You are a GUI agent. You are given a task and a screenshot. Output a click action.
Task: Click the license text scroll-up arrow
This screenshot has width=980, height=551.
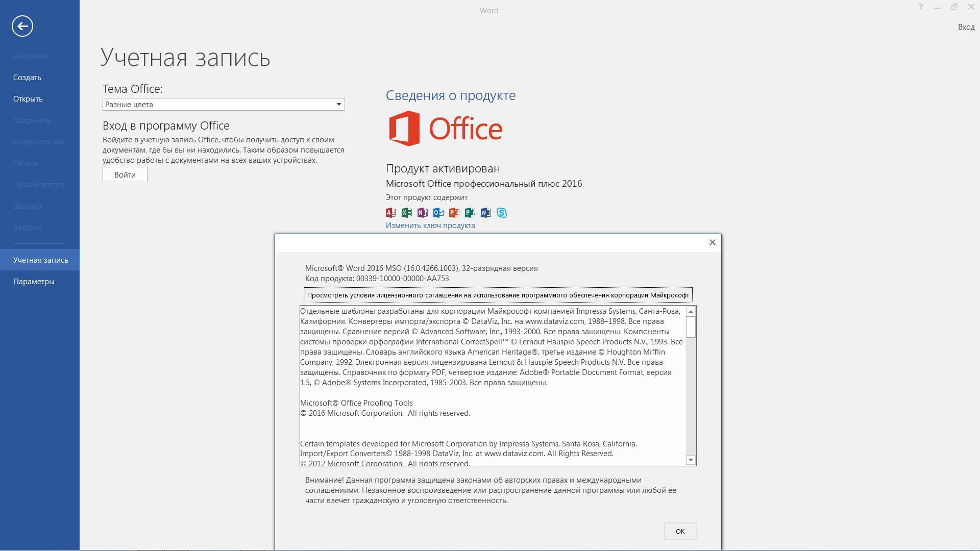(x=691, y=311)
